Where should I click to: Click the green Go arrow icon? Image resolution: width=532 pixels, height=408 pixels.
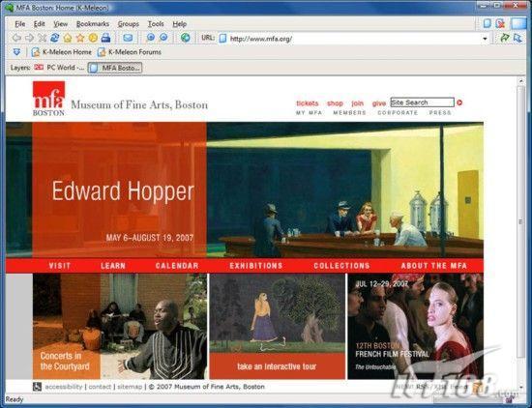click(505, 38)
